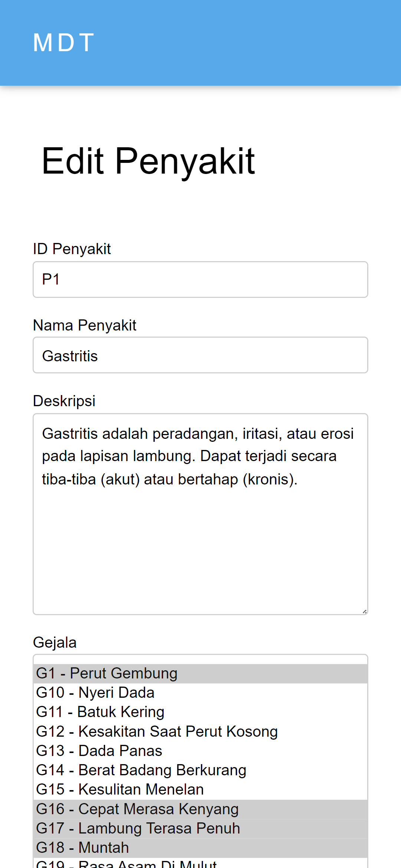Click the ID Penyakit label
This screenshot has height=868, width=401.
point(72,249)
